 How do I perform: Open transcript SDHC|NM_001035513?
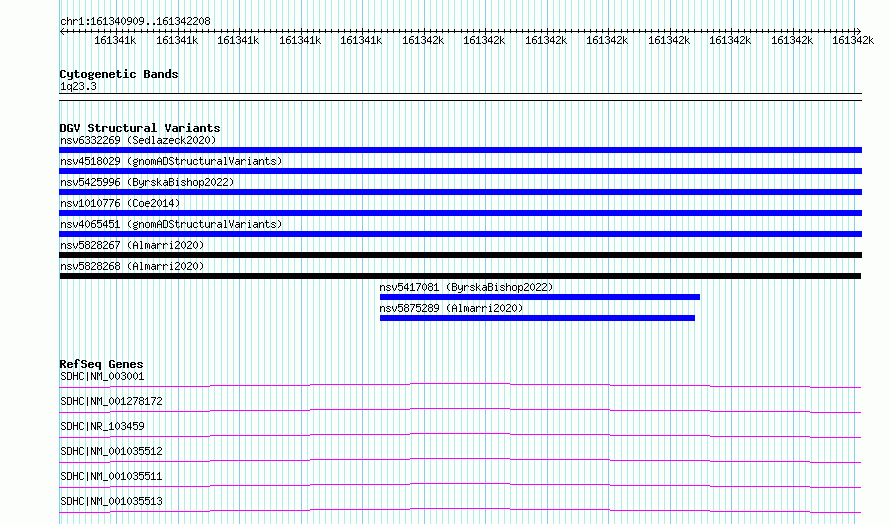point(111,501)
